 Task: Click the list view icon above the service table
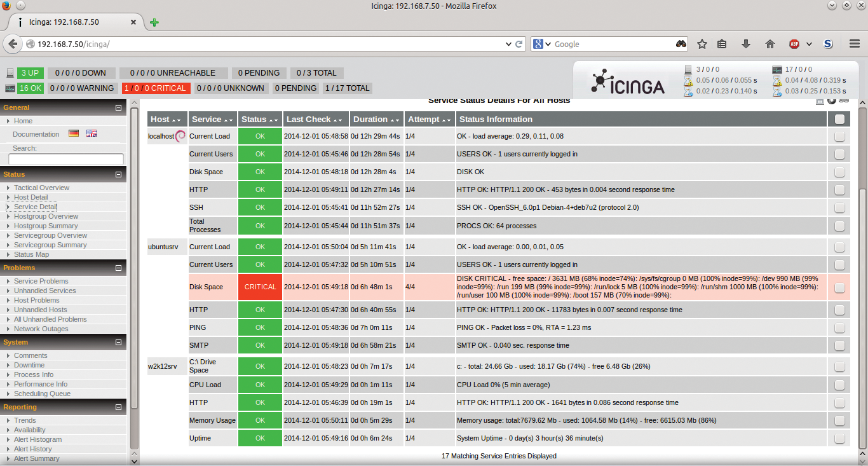click(x=820, y=101)
